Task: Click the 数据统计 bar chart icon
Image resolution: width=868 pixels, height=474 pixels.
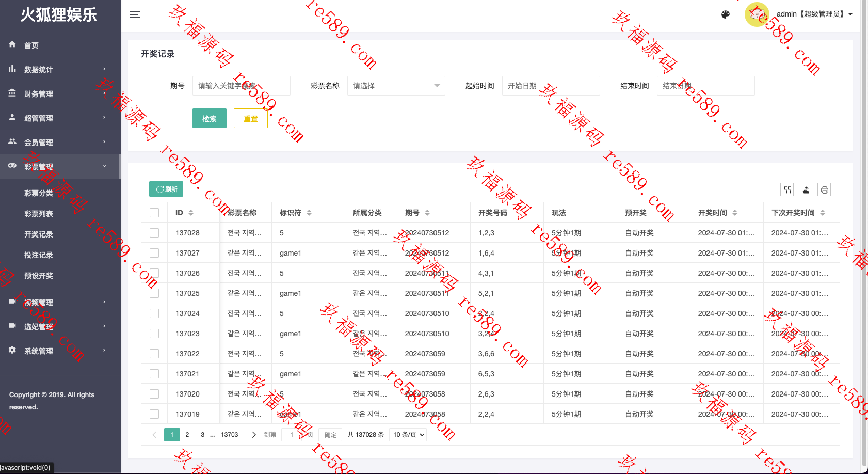Action: tap(12, 69)
